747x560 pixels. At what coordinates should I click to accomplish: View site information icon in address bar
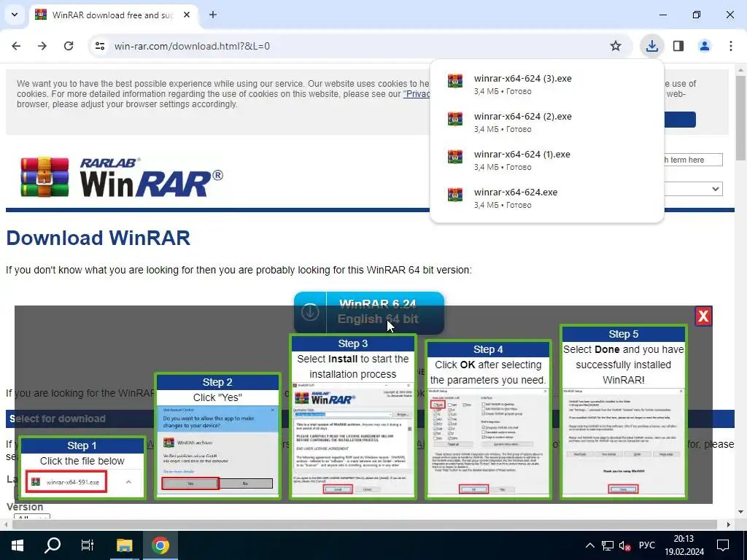coord(100,46)
